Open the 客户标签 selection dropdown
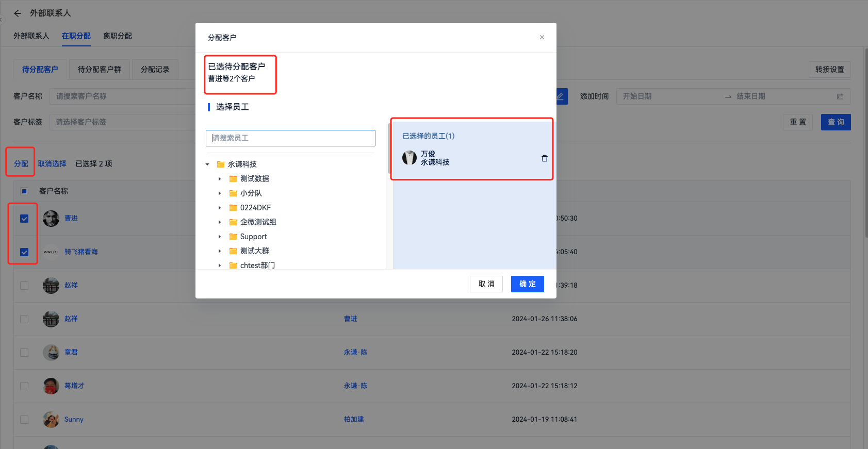Image resolution: width=868 pixels, height=449 pixels. click(x=122, y=122)
